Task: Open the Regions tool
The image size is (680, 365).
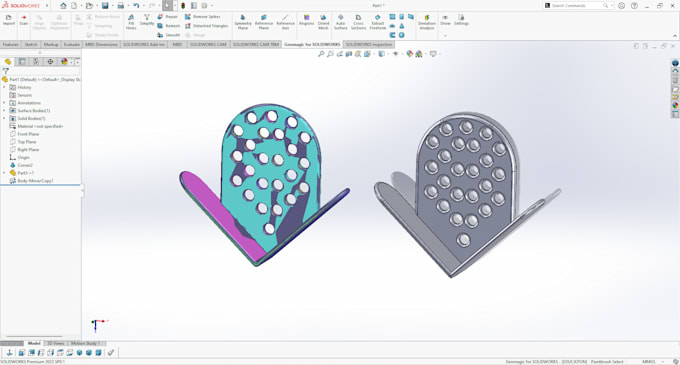Action: coord(307,20)
